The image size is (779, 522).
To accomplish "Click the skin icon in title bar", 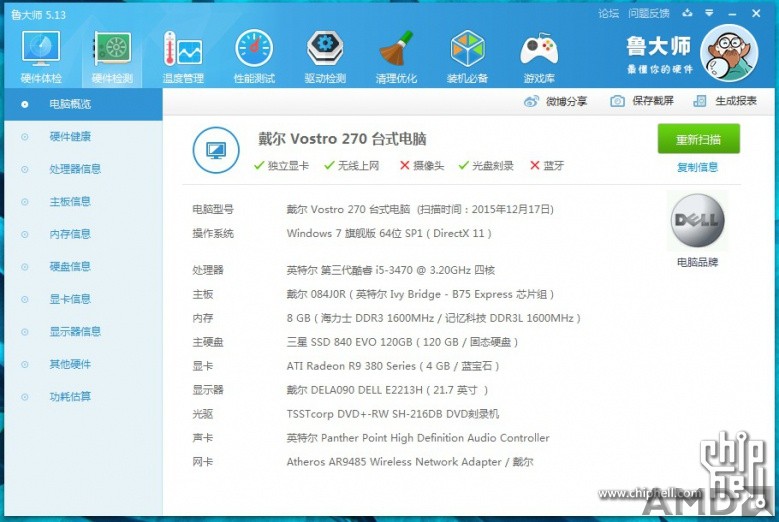I will [x=687, y=13].
